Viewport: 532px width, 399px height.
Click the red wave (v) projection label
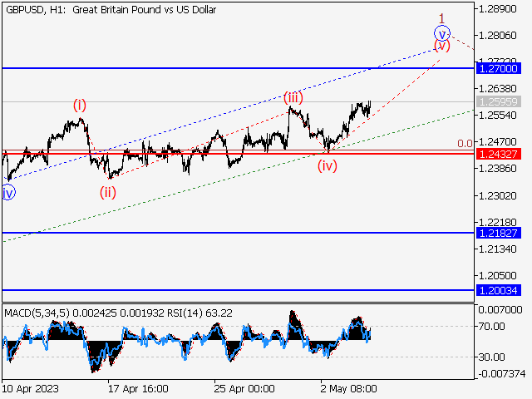pos(442,46)
